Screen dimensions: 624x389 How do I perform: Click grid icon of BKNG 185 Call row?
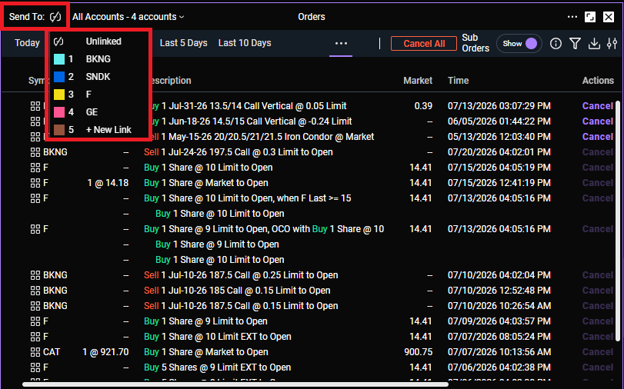pyautogui.click(x=35, y=291)
